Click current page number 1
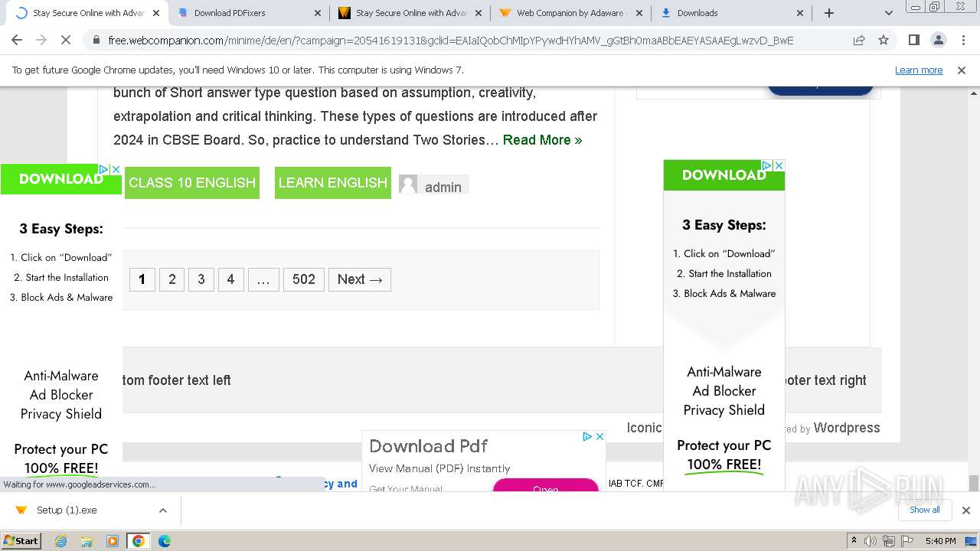The height and width of the screenshot is (551, 980). (x=142, y=279)
